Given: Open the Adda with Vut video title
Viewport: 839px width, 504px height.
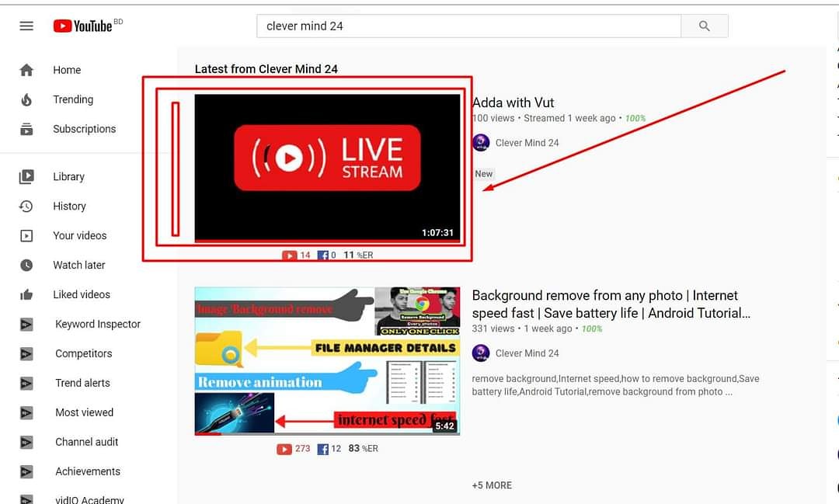Looking at the screenshot, I should 513,103.
